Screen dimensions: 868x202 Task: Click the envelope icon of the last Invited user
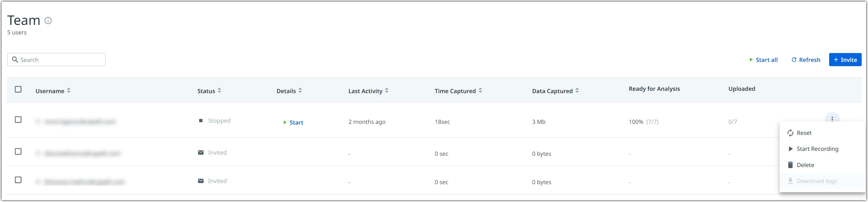click(x=201, y=181)
